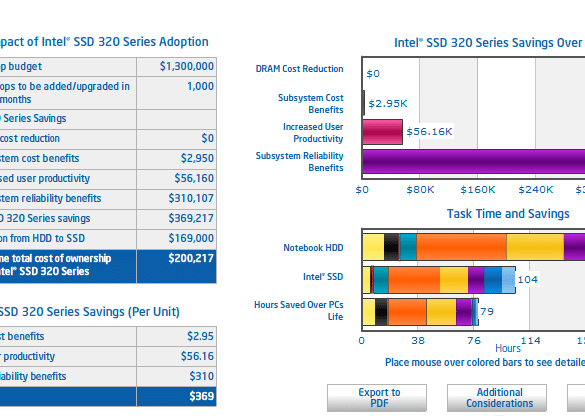Click the gold segment in Intel SSD bar
Viewport: 585px width, 416px height.
(454, 280)
